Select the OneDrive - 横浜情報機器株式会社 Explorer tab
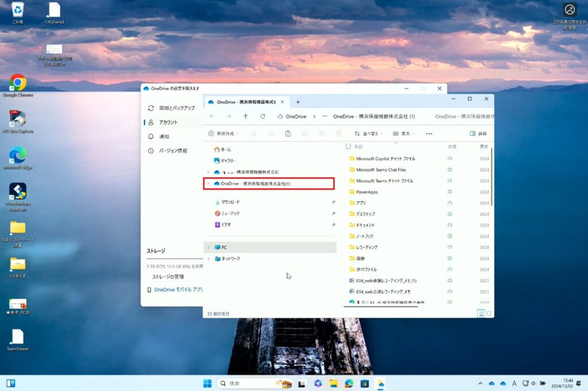588x391 pixels. pyautogui.click(x=246, y=102)
